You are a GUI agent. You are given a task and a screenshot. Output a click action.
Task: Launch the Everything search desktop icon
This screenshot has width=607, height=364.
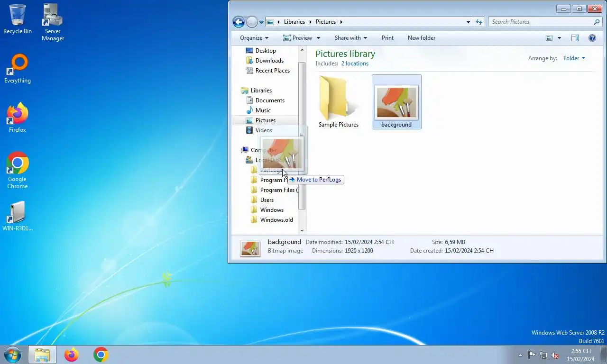[x=18, y=69]
